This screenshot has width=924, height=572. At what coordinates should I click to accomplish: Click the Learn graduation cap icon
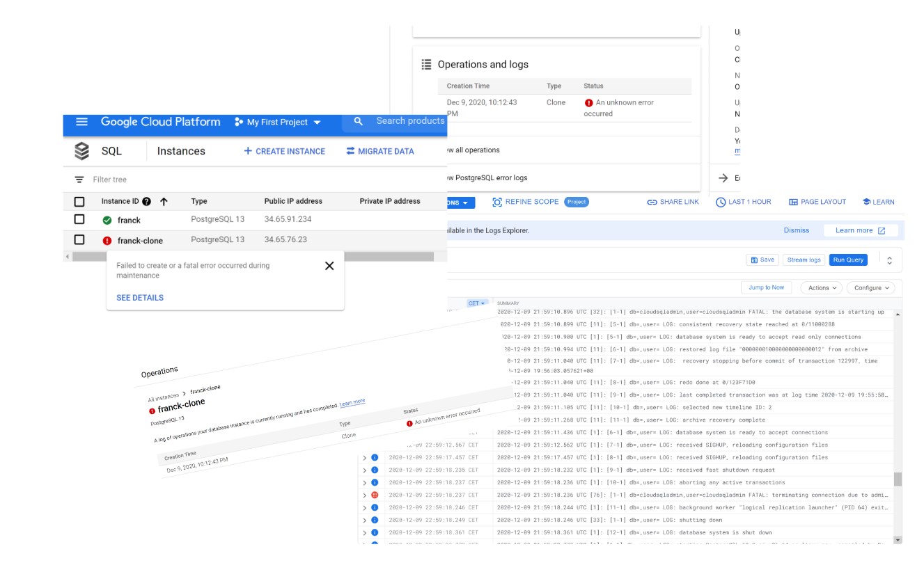tap(866, 202)
